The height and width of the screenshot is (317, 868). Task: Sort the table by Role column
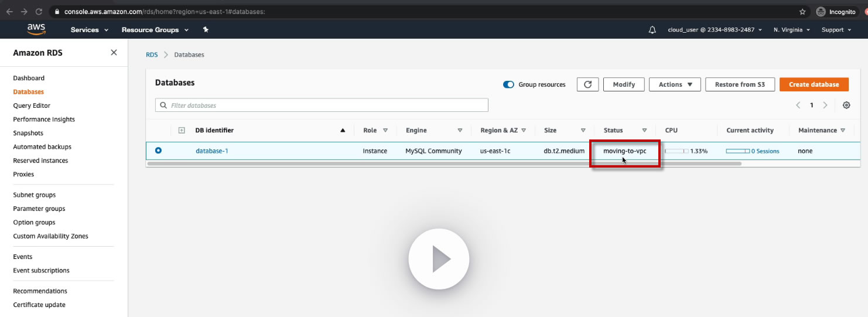[385, 131]
